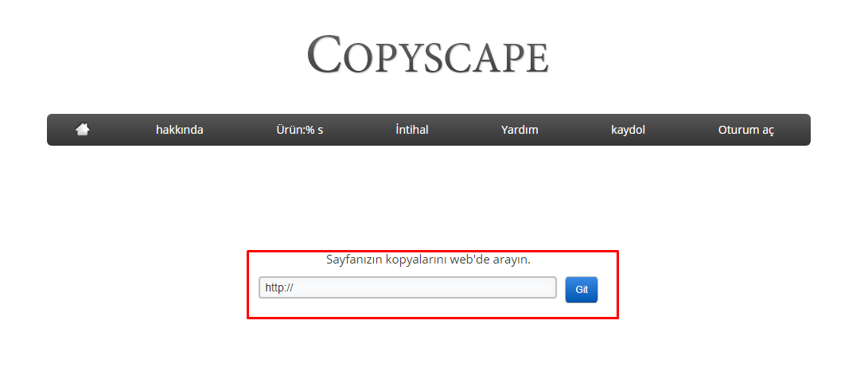The width and height of the screenshot is (868, 379).
Task: Go to the Yardım page
Action: pos(520,131)
